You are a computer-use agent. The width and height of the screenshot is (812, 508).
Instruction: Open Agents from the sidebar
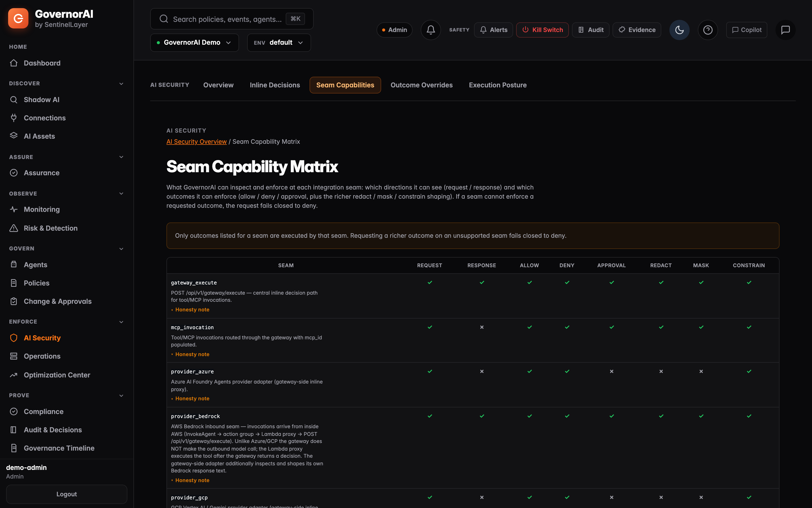click(x=35, y=265)
